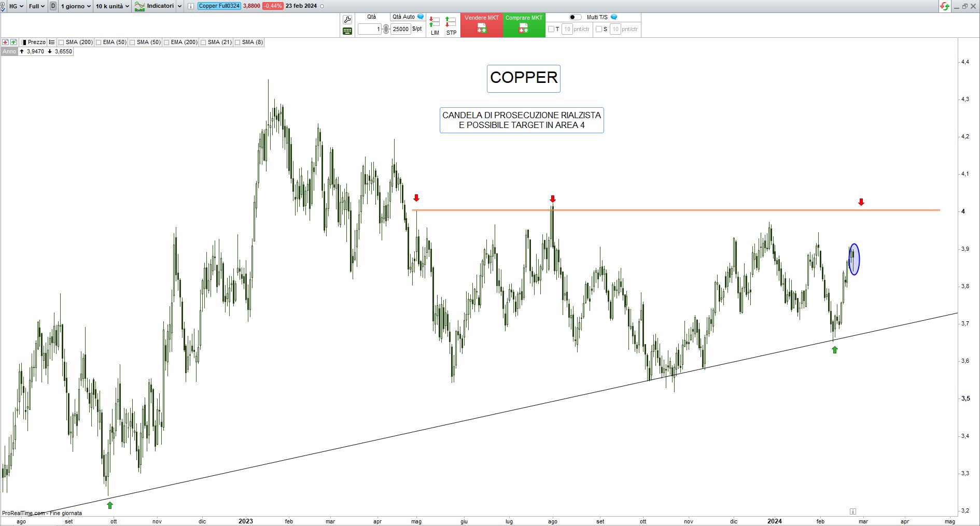Open the Indicatori menu
The width and height of the screenshot is (980, 526).
pyautogui.click(x=158, y=6)
